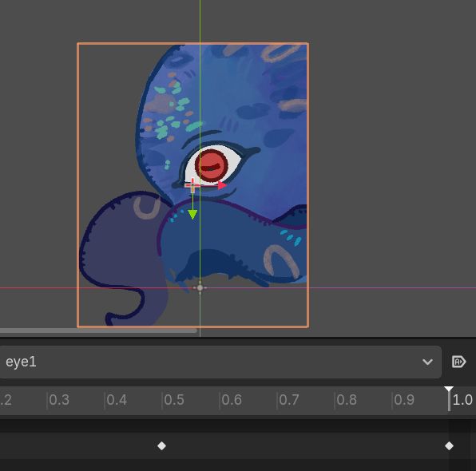
Task: Click the dropdown chevron beside eye1
Action: [x=427, y=362]
